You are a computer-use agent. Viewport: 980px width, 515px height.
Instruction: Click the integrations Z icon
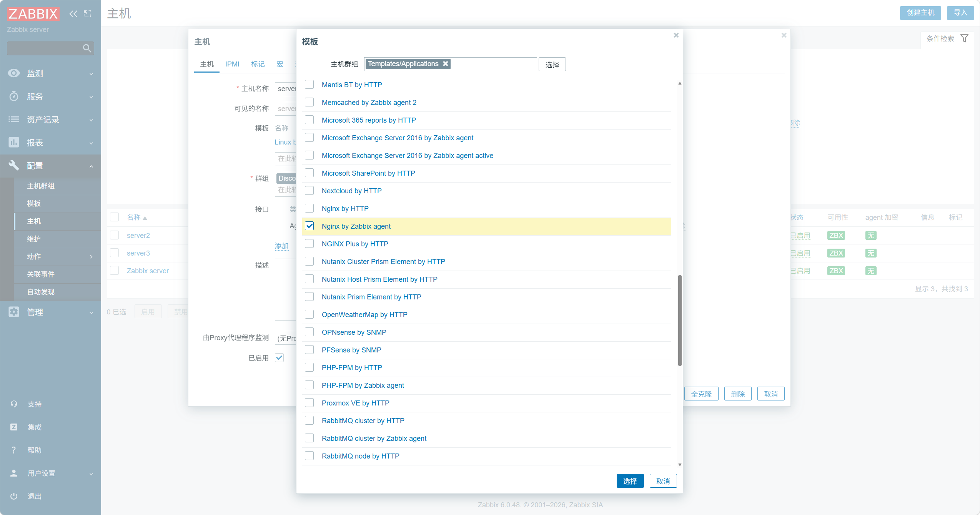tap(14, 427)
